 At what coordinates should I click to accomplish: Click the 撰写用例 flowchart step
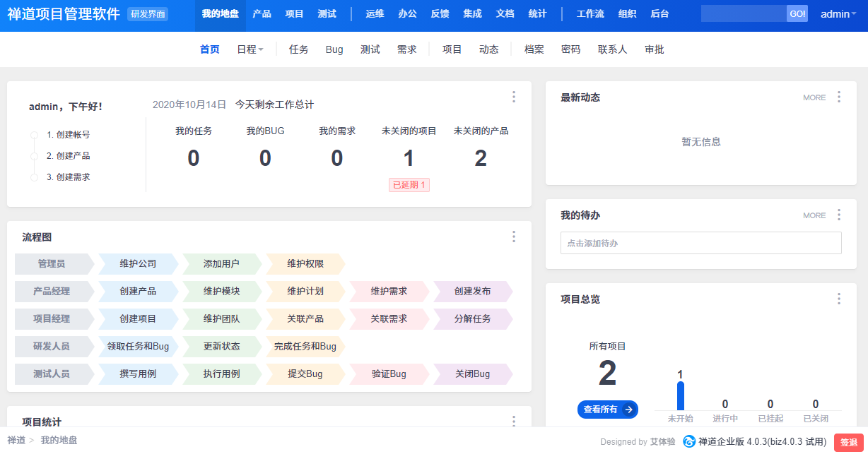tap(139, 374)
